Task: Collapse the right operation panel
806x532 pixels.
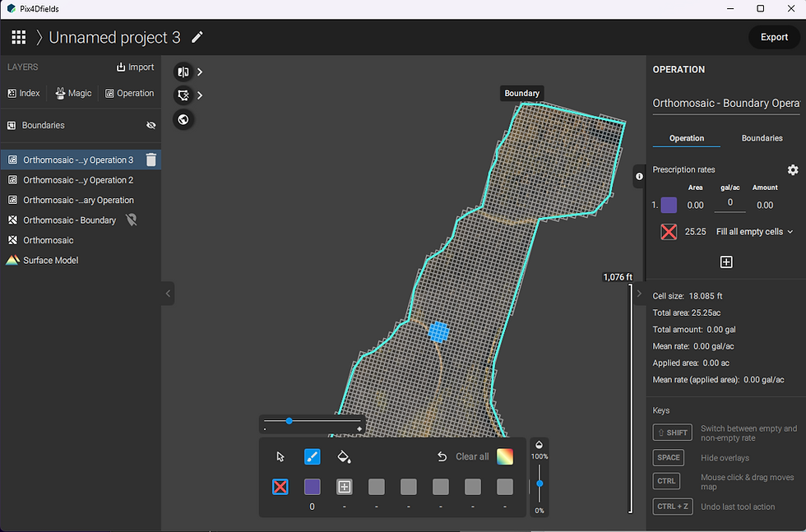Action: click(639, 294)
